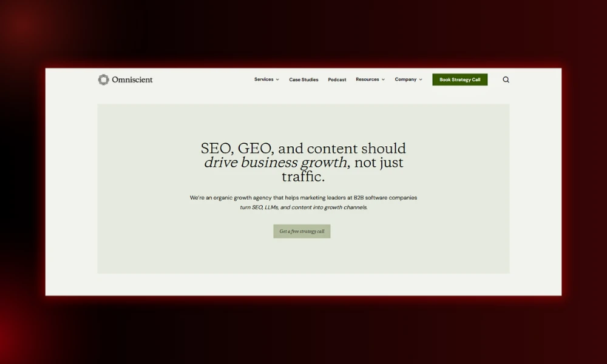Click the Case Studies entry in the navigation
607x364 pixels.
pyautogui.click(x=303, y=79)
